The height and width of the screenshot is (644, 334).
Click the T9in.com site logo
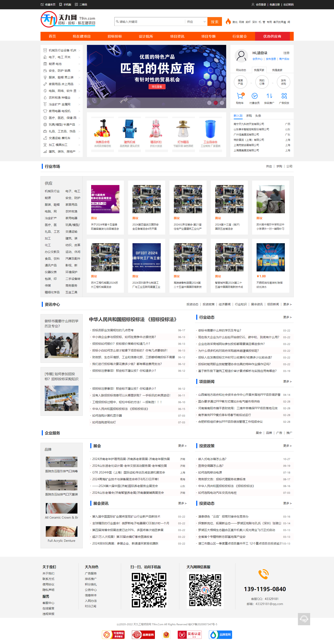click(x=68, y=19)
